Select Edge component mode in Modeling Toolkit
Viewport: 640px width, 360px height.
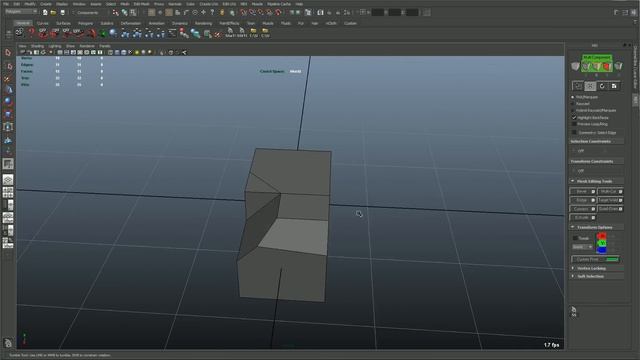pyautogui.click(x=596, y=66)
